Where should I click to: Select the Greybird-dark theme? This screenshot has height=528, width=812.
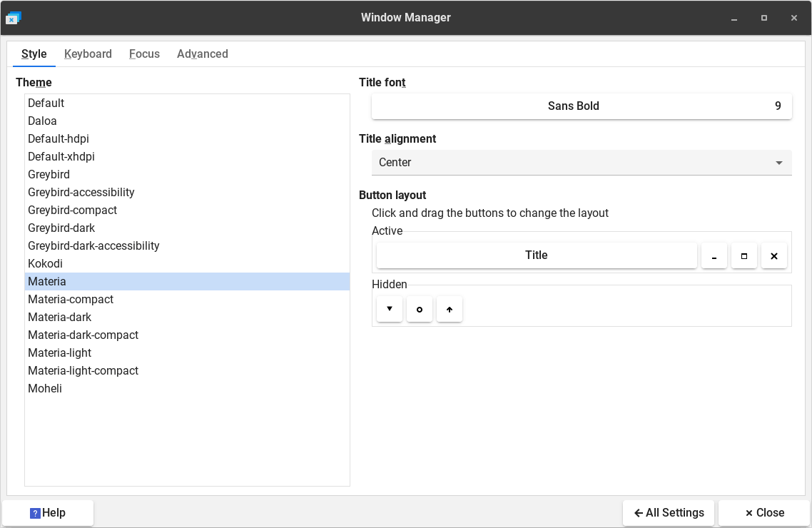[x=61, y=228]
